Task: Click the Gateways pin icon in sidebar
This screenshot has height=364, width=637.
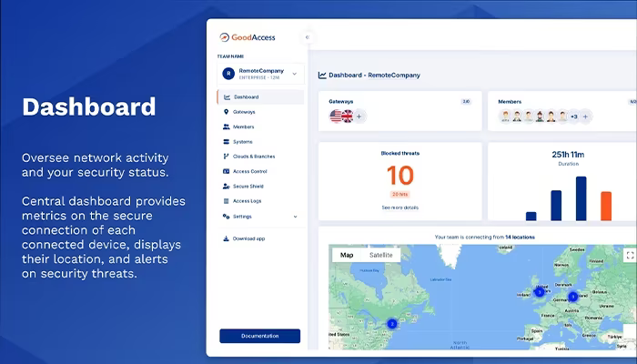Action: 226,112
